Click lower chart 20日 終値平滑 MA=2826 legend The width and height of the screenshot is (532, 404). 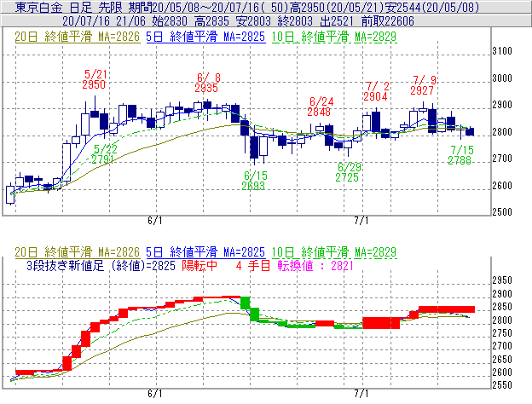pyautogui.click(x=77, y=252)
